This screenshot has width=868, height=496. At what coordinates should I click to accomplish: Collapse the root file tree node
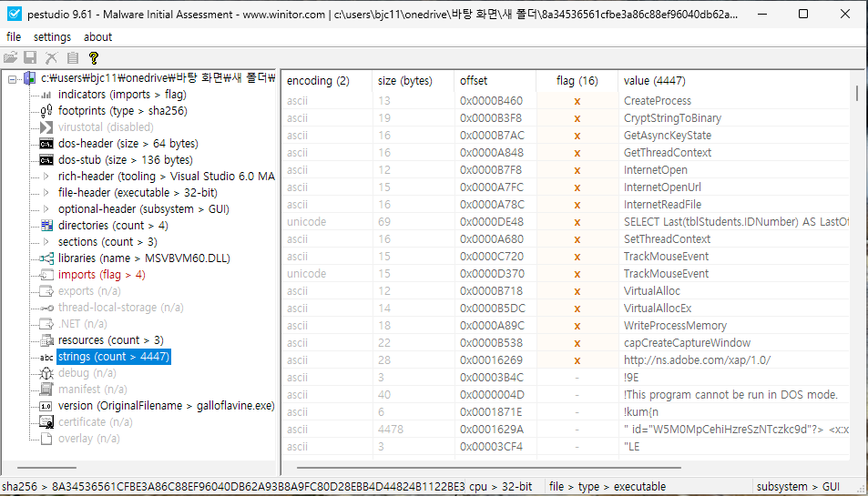pyautogui.click(x=12, y=78)
